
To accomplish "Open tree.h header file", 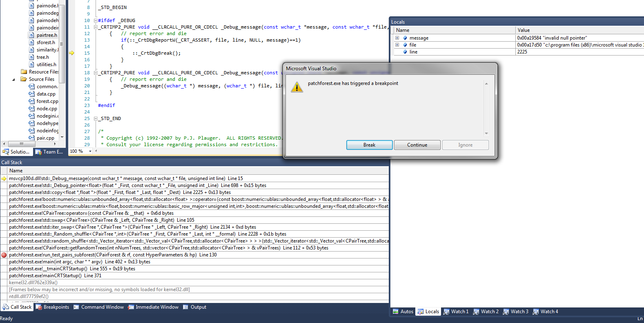I will (42, 57).
